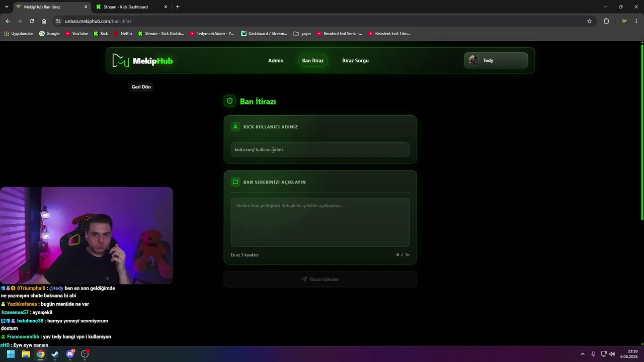
Task: Open the YouTube bookmark
Action: point(76,34)
